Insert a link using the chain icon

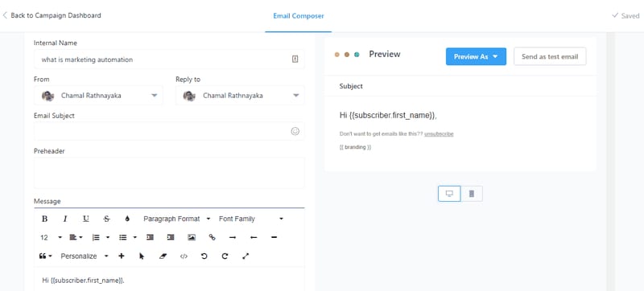coord(212,237)
